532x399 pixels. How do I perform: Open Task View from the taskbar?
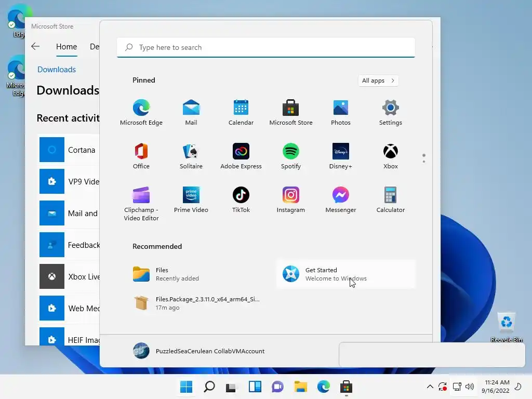[232, 387]
